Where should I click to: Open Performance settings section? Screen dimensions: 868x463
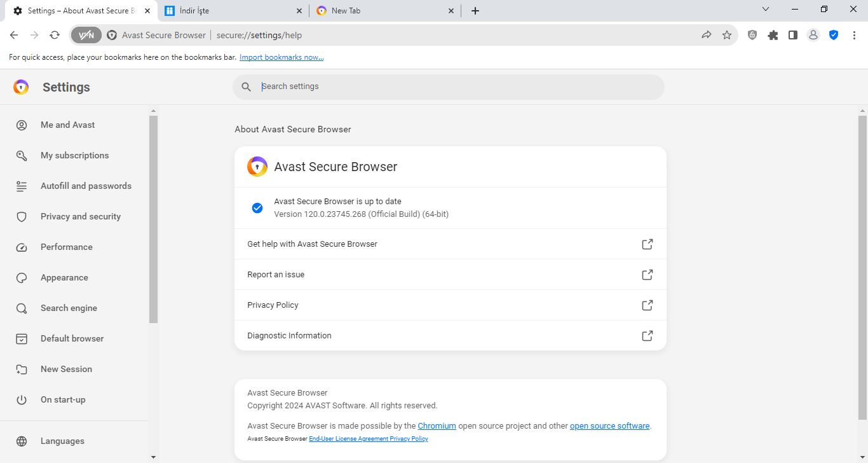point(74,247)
